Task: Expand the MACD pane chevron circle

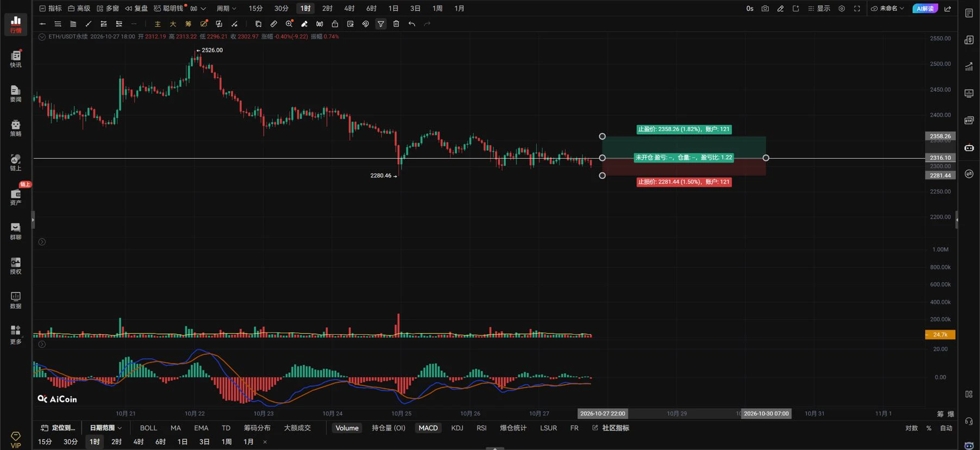Action: pyautogui.click(x=42, y=345)
